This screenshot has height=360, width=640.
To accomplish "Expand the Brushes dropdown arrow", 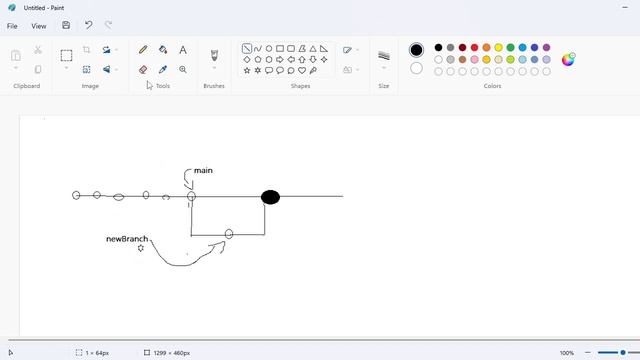I will pos(214,68).
